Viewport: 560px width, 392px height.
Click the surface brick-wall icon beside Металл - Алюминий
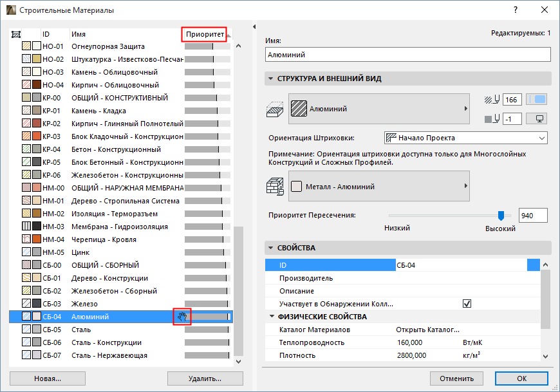275,187
